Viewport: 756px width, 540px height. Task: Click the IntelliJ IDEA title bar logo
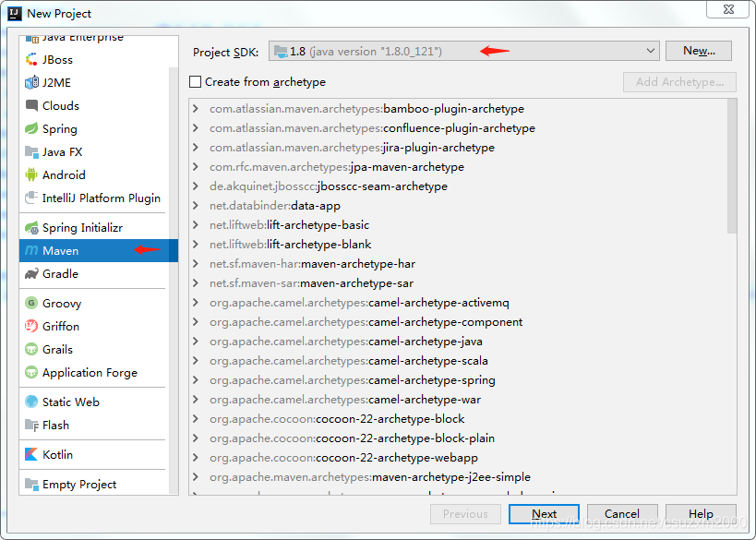pyautogui.click(x=15, y=14)
